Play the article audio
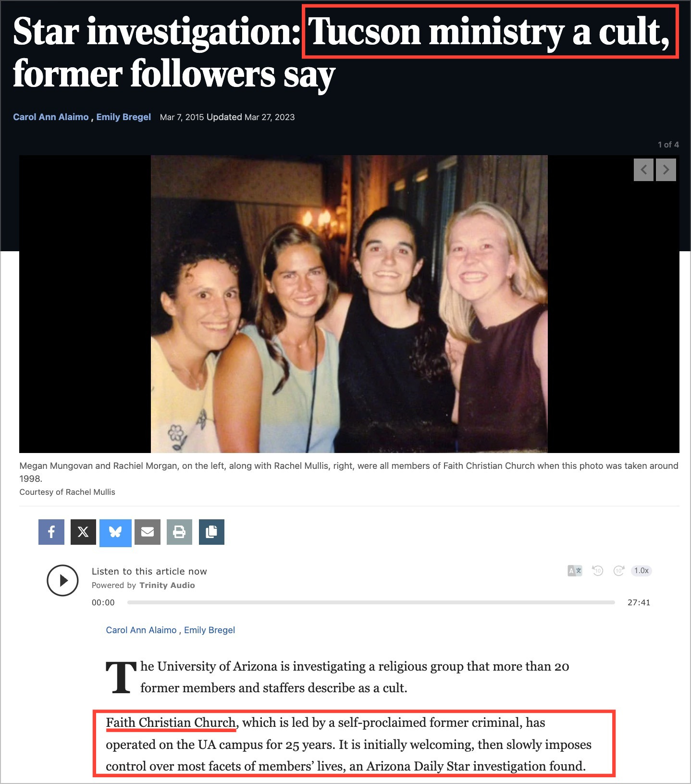Image resolution: width=691 pixels, height=784 pixels. pos(62,580)
